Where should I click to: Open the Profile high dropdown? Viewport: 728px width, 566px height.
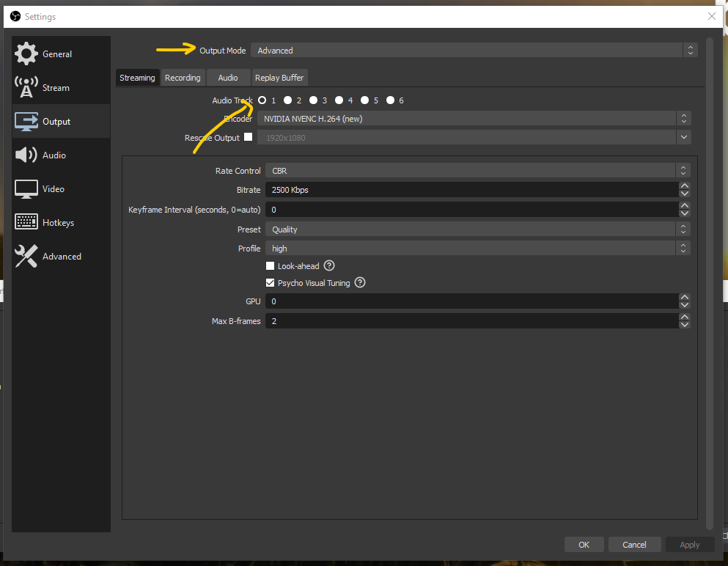click(478, 249)
